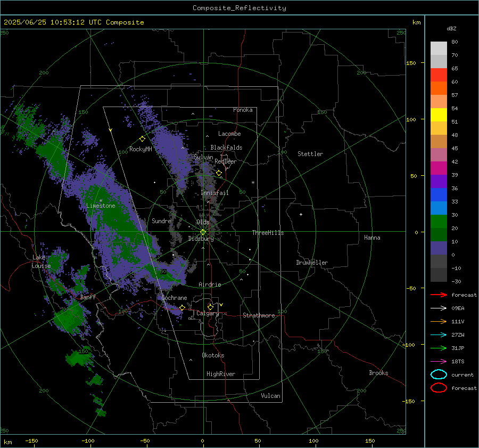Click the HighRiver label
Viewport: 479px width, 448px height.
221,374
